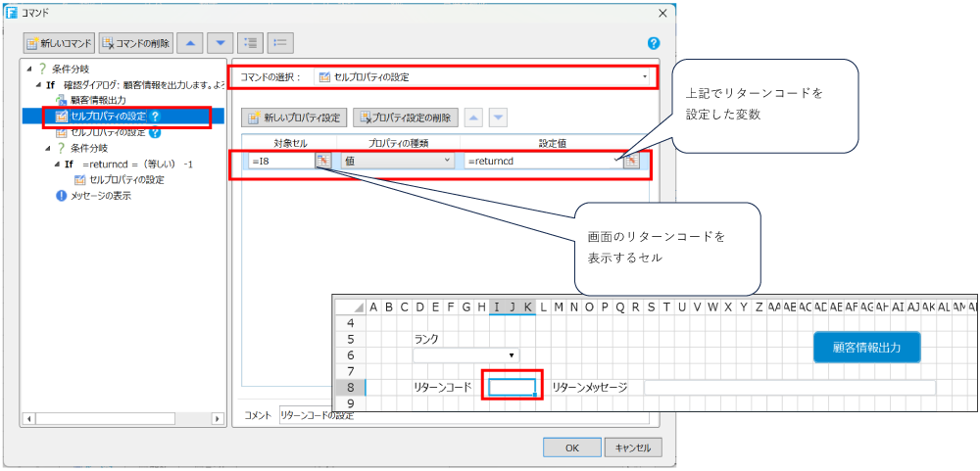The image size is (980, 471).
Task: Click the 設定値 column header
Action: click(555, 143)
